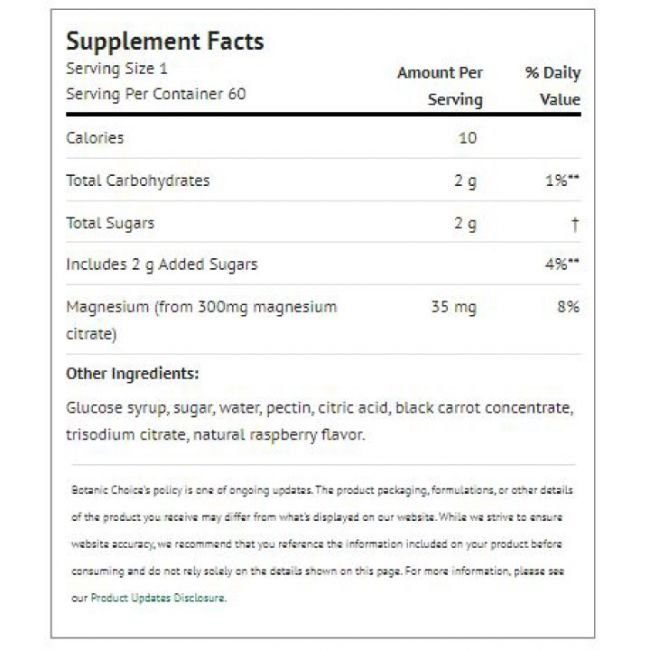Click the 4%** daily value for added sugars
This screenshot has width=650, height=650.
[562, 264]
